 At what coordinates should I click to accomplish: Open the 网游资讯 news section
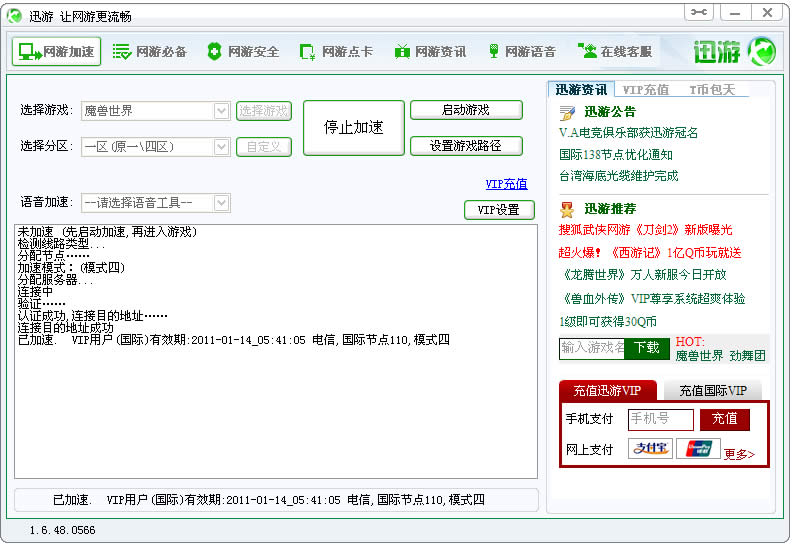pyautogui.click(x=430, y=52)
